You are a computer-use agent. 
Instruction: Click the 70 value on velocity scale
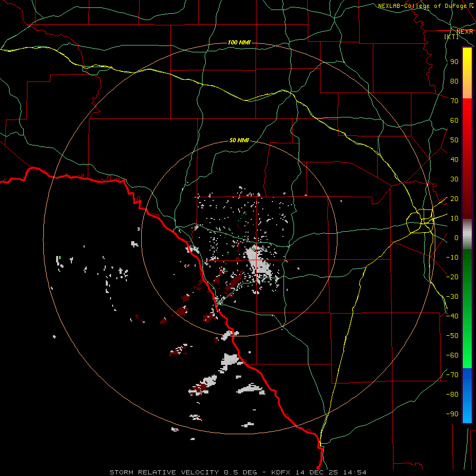[x=454, y=101]
